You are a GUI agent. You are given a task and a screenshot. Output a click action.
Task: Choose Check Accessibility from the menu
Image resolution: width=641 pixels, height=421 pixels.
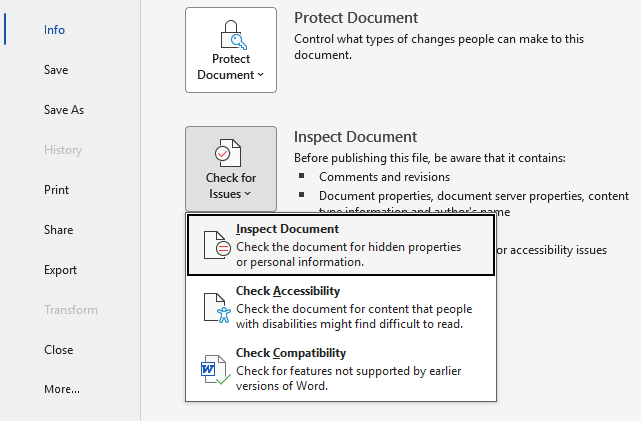[x=341, y=307]
